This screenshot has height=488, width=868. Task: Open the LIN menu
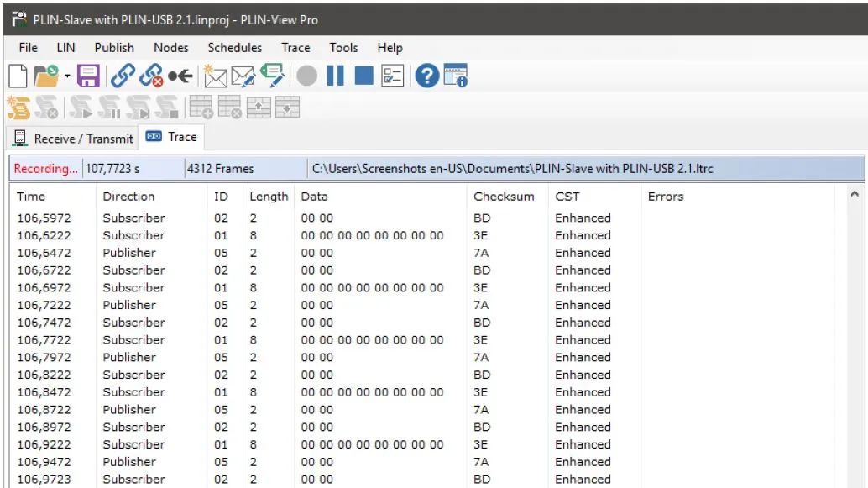point(65,48)
